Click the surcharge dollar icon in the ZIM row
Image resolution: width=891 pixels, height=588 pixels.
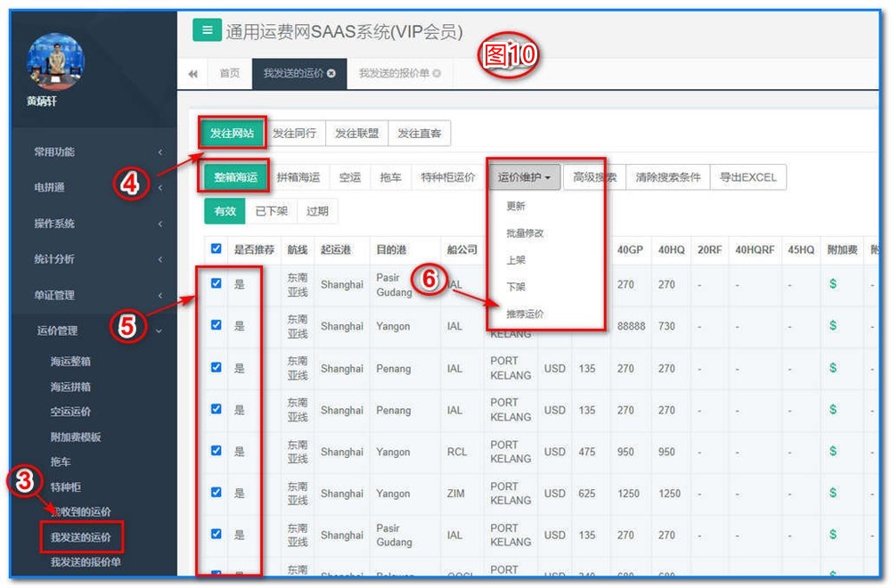(833, 493)
